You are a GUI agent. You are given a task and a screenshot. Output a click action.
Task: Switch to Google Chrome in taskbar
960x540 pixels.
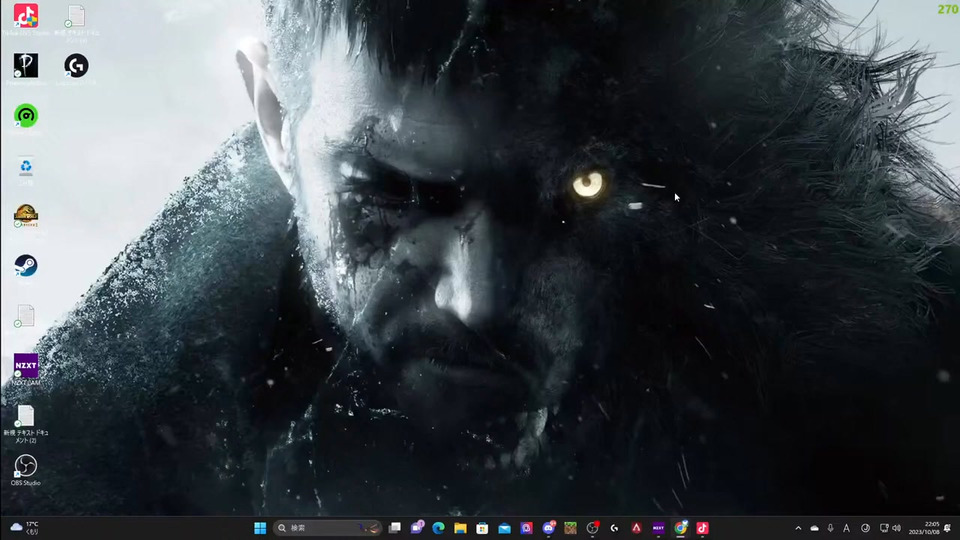click(x=681, y=528)
